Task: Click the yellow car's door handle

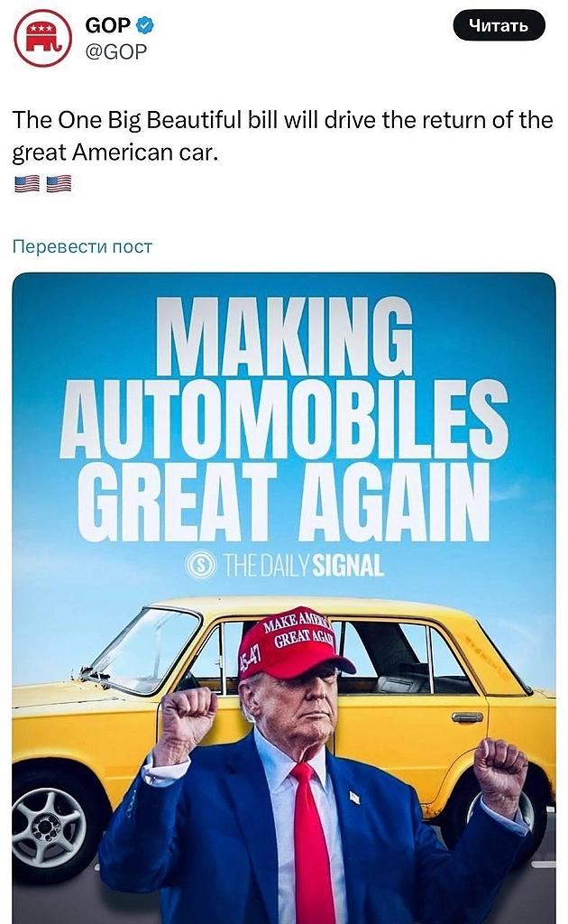Action: pos(467,717)
